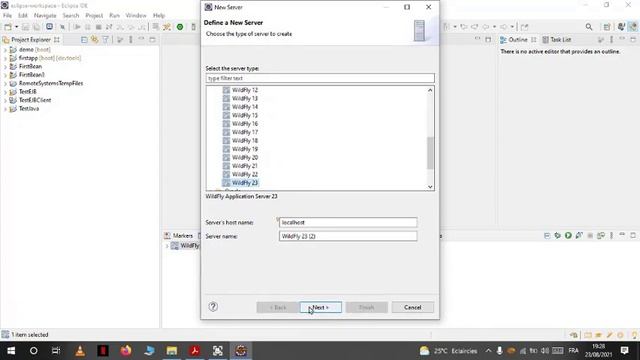Viewport: 640px width, 360px height.
Task: Expand the demo project node
Action: point(5,50)
